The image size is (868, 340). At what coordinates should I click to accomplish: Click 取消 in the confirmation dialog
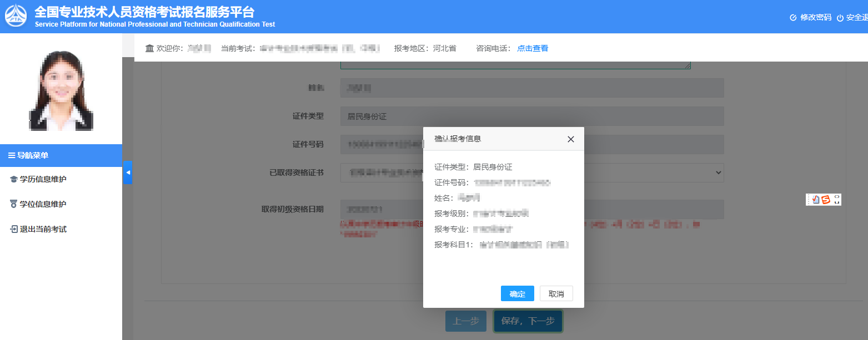[556, 294]
